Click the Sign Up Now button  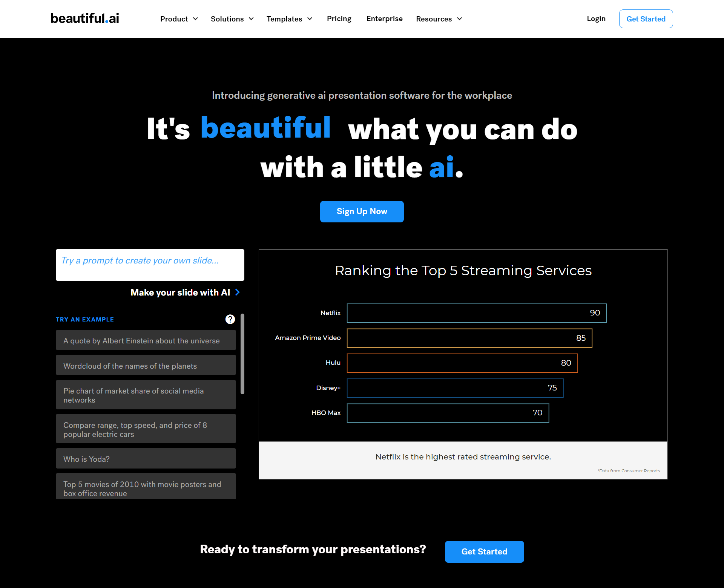(362, 211)
